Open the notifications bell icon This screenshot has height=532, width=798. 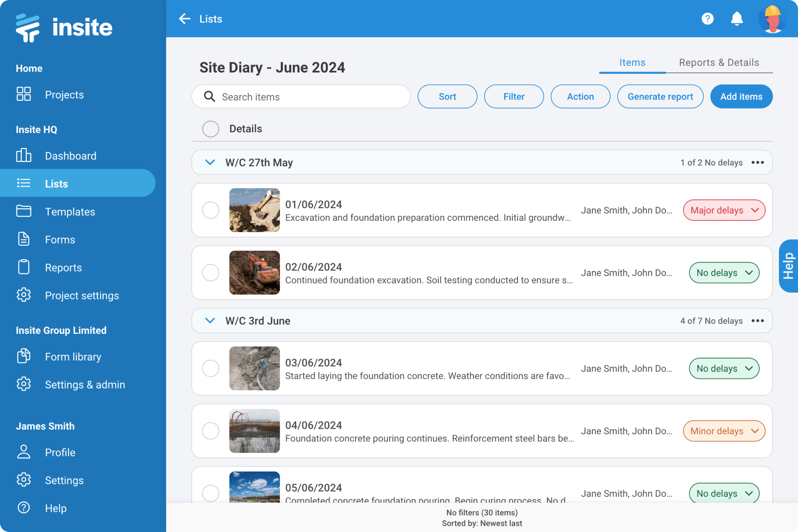point(736,19)
